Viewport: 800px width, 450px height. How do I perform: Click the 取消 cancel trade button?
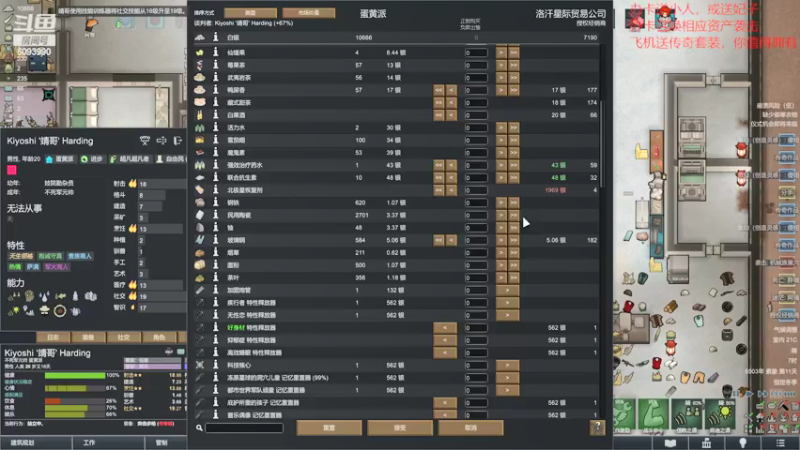471,428
